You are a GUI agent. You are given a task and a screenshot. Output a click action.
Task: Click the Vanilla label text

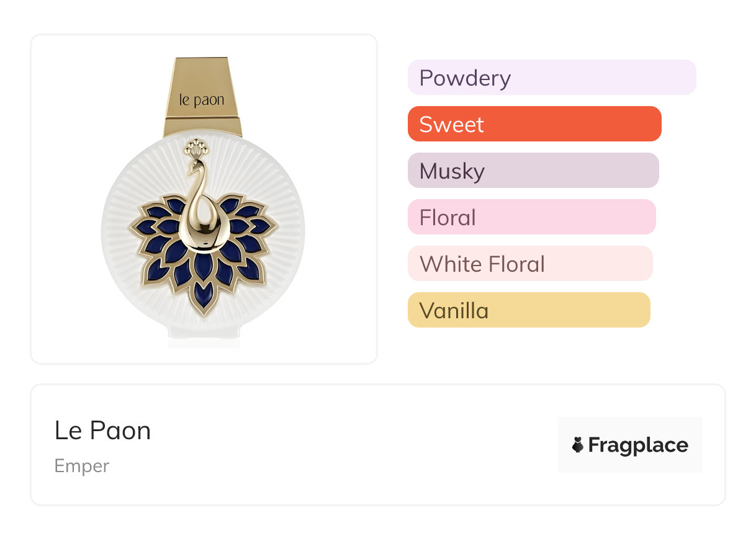pos(454,310)
